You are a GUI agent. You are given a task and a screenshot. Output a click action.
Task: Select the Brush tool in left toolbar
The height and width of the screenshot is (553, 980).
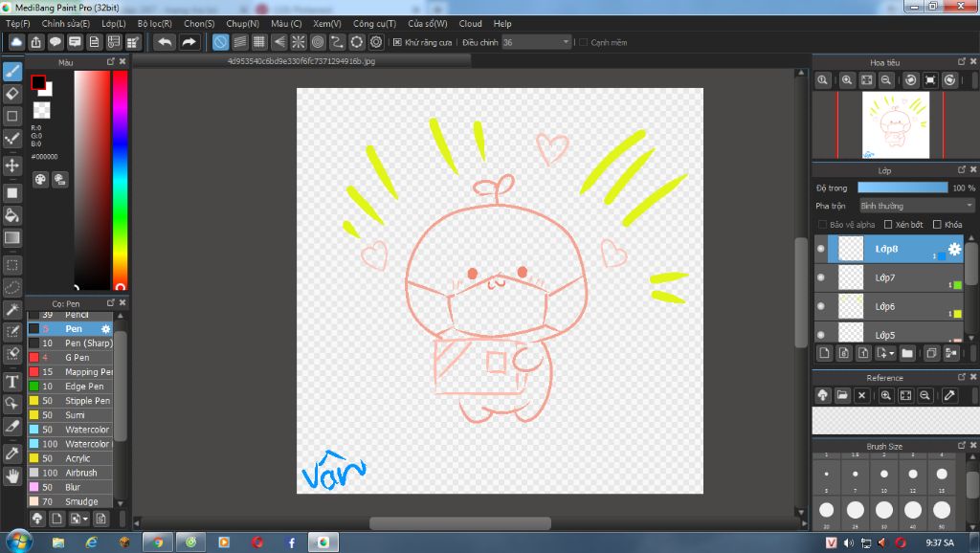tap(12, 71)
